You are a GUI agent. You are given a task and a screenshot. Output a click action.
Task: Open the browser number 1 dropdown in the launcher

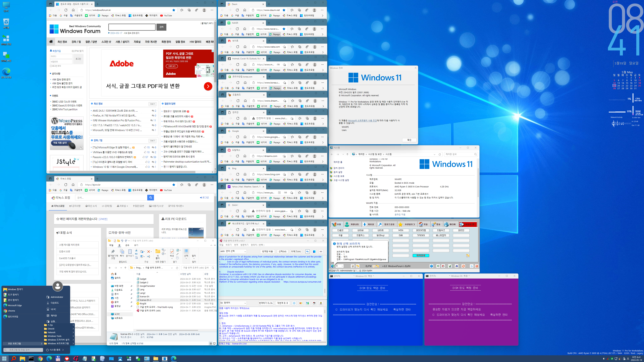click(x=339, y=266)
